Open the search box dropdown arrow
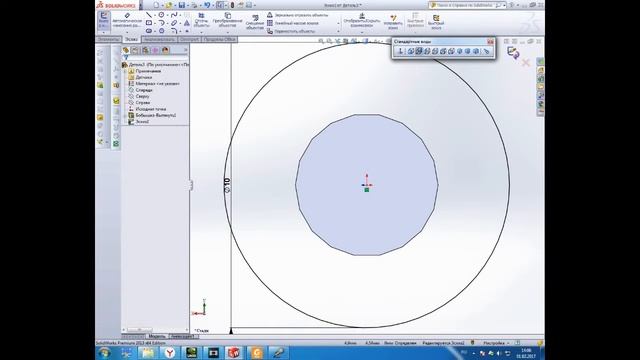Image resolution: width=640 pixels, height=360 pixels. [505, 5]
